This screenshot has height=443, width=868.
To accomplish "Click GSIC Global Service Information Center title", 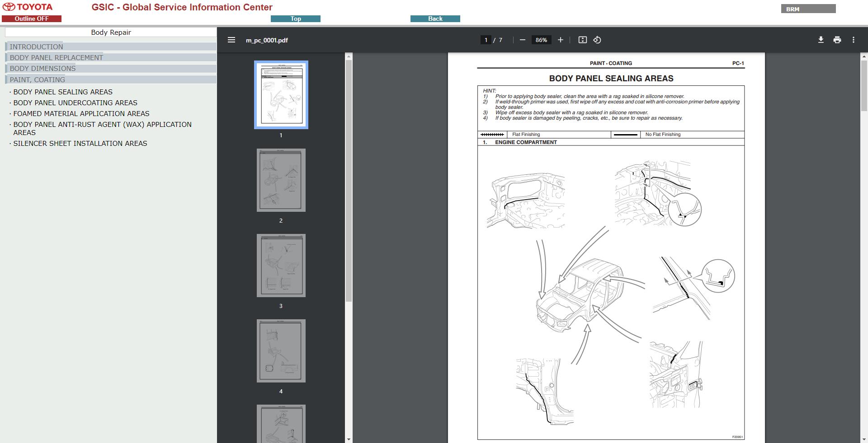I will (x=182, y=7).
